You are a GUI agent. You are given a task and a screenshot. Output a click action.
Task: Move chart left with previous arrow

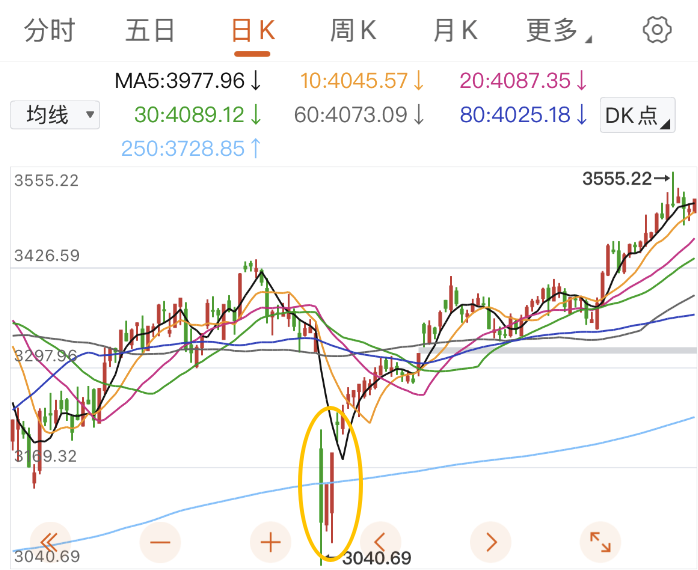(379, 542)
